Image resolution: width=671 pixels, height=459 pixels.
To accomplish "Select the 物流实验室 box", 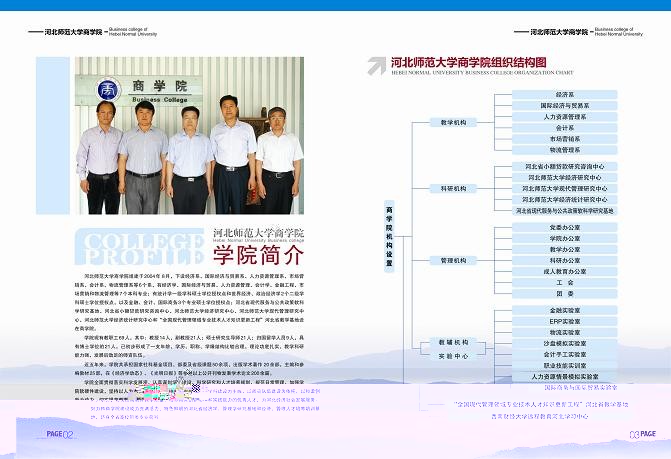I will click(564, 333).
